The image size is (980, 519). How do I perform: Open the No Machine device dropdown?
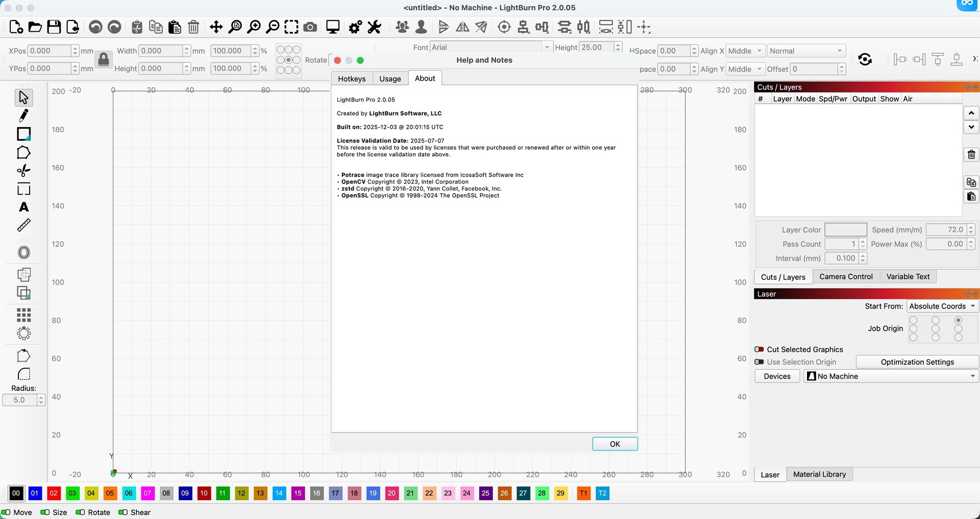click(x=891, y=376)
